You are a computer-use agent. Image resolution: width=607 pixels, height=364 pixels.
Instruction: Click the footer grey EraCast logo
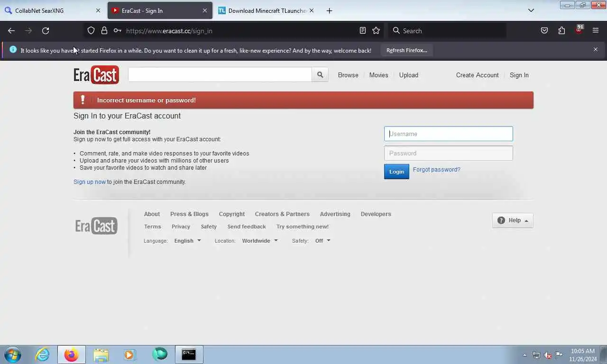pyautogui.click(x=96, y=226)
